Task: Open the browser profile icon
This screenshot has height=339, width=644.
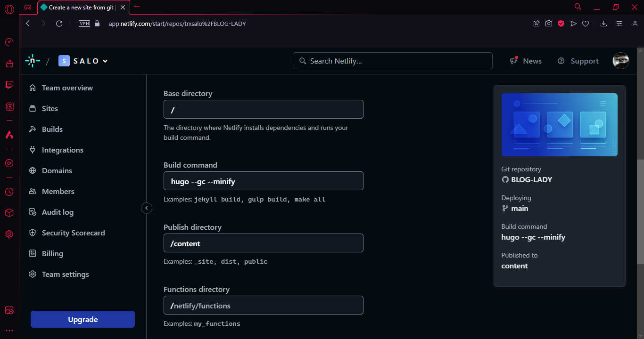Action: click(635, 24)
